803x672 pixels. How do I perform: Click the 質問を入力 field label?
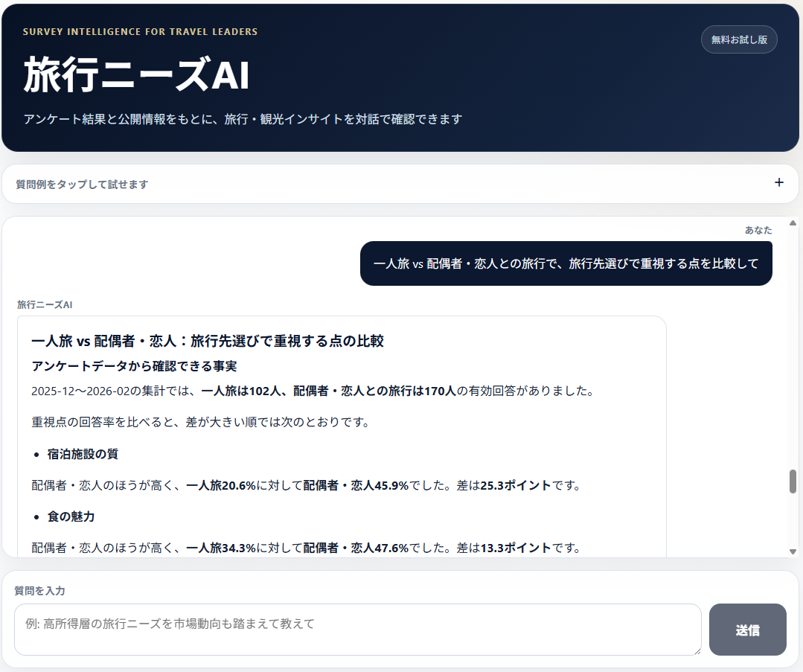(39, 591)
